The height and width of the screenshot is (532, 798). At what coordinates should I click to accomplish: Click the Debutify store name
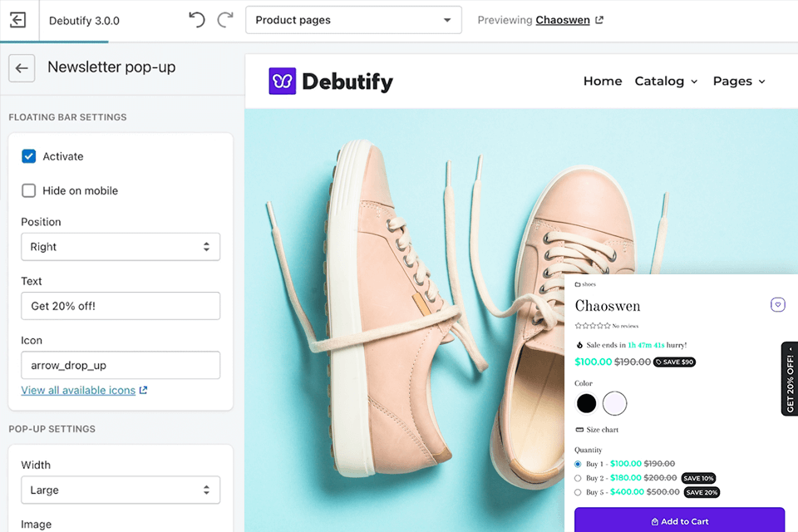(x=347, y=81)
